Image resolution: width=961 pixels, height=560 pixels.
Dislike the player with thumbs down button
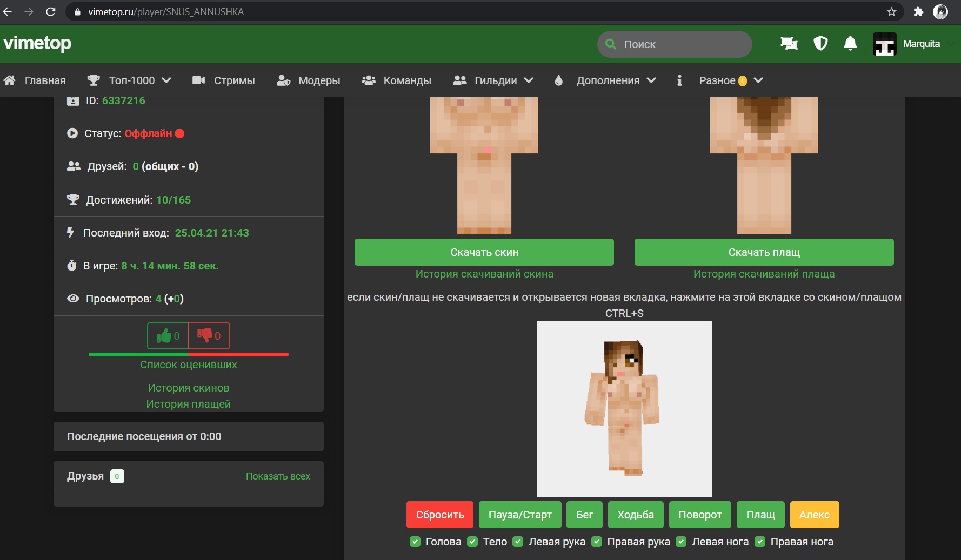tap(209, 336)
